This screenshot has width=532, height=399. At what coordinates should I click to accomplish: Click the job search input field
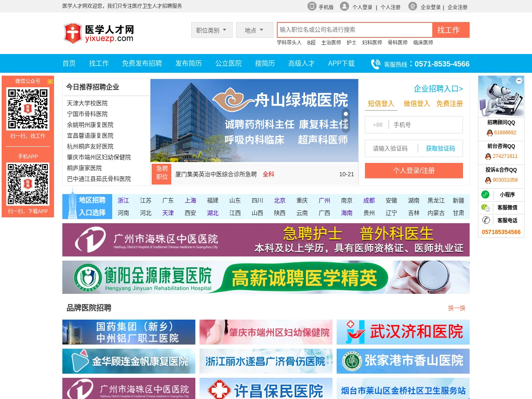coord(355,30)
